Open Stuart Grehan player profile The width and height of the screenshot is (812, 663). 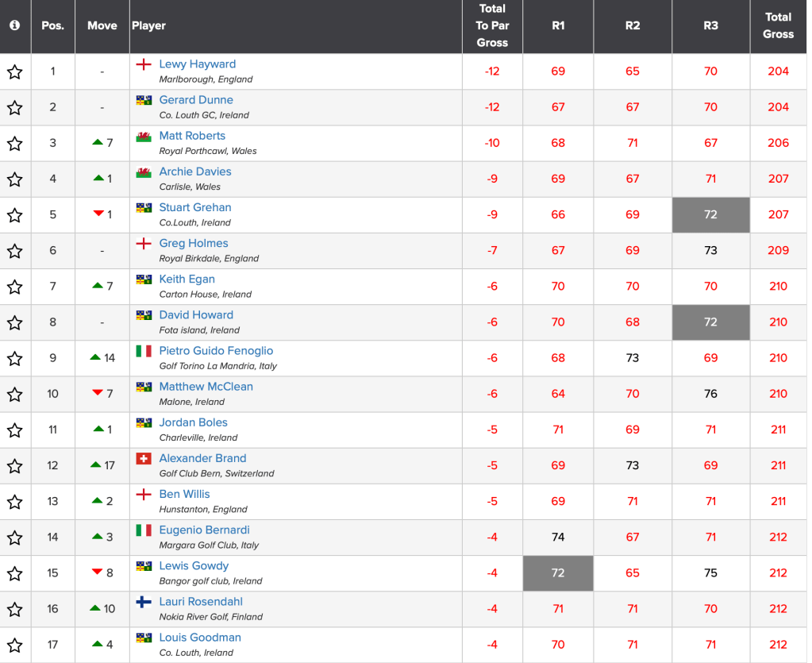(x=195, y=208)
